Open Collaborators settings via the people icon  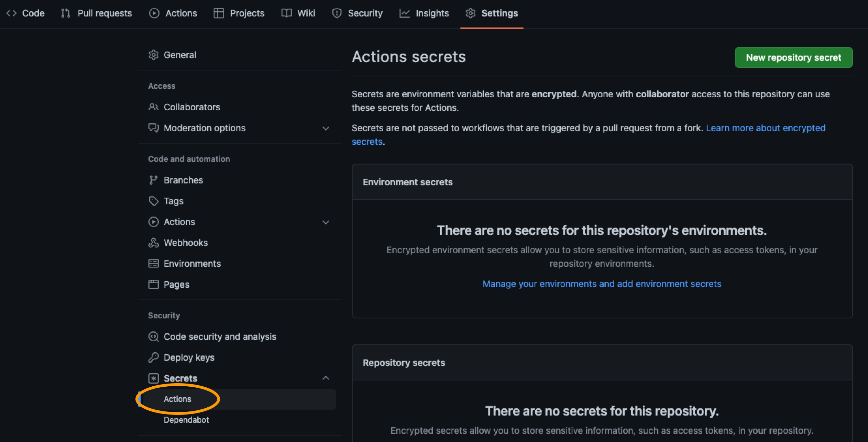point(154,107)
